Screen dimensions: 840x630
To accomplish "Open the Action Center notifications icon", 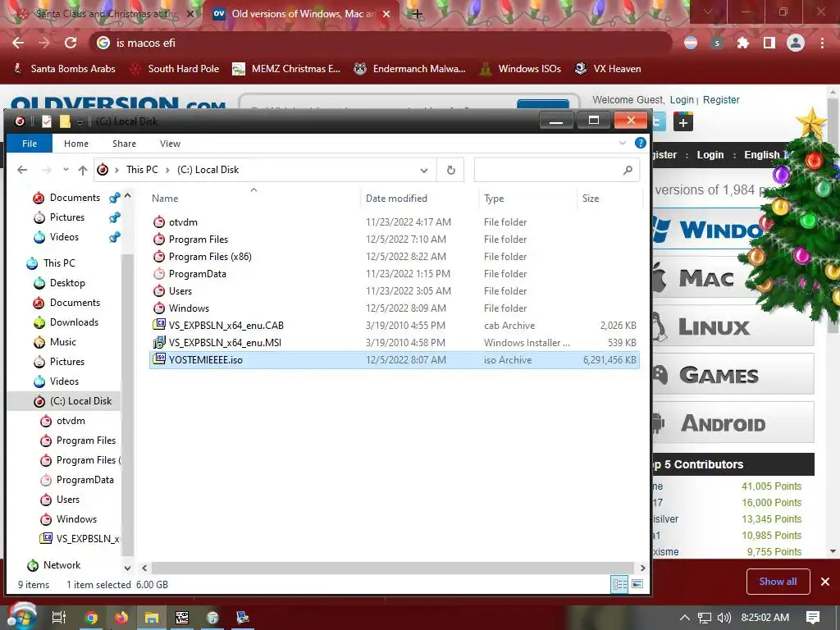I will coord(813,618).
